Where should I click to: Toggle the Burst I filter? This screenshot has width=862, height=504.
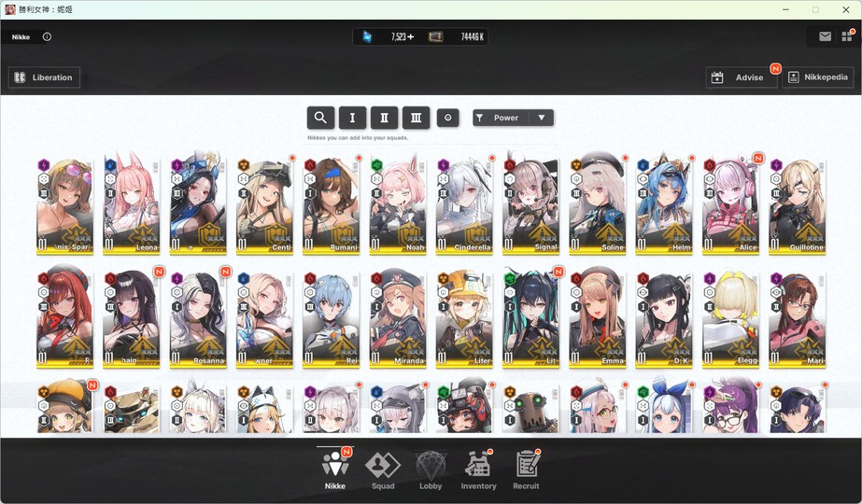coord(352,118)
